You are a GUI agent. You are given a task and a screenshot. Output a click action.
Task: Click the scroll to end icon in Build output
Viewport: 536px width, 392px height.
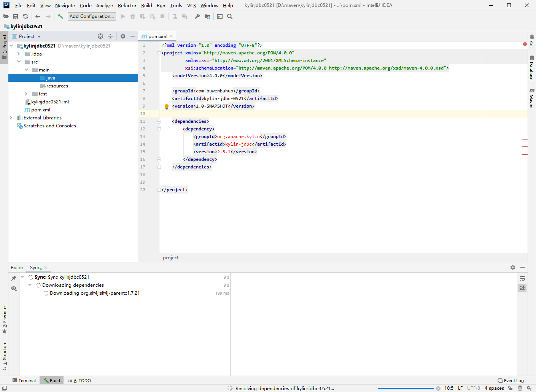522,288
